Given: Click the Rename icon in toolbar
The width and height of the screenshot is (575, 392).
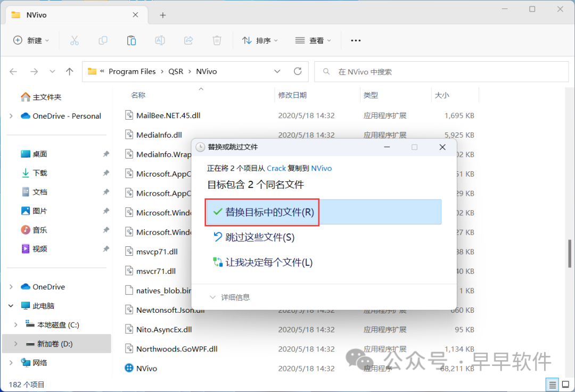Looking at the screenshot, I should pyautogui.click(x=160, y=40).
